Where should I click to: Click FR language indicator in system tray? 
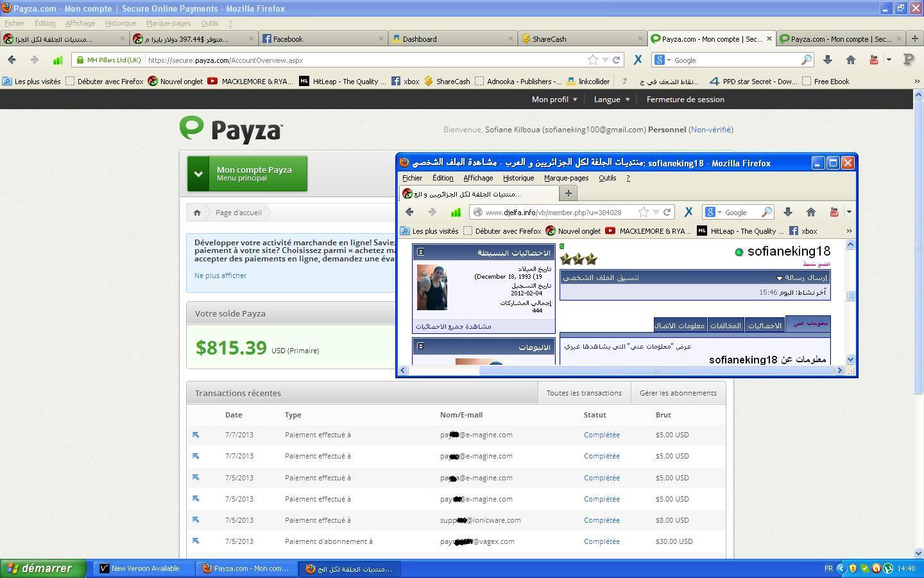[x=828, y=568]
